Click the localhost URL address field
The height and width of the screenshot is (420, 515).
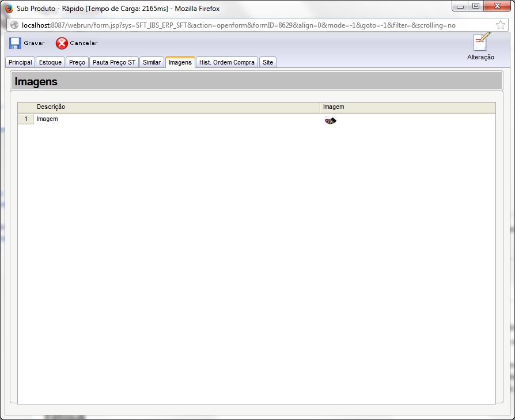coord(256,25)
